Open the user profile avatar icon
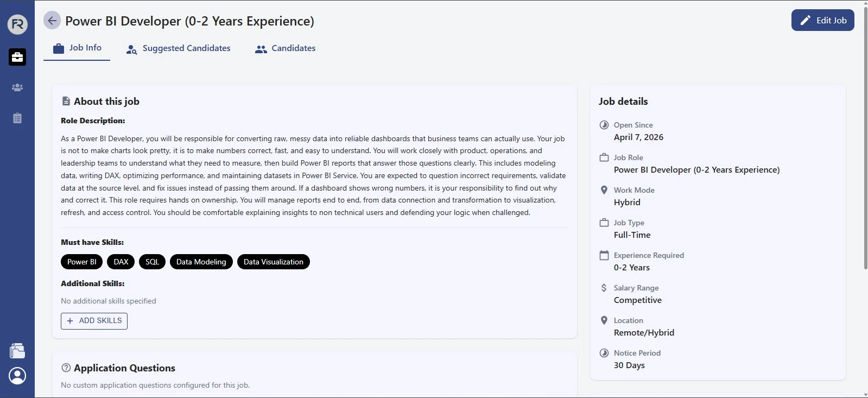The image size is (868, 398). pyautogui.click(x=17, y=376)
